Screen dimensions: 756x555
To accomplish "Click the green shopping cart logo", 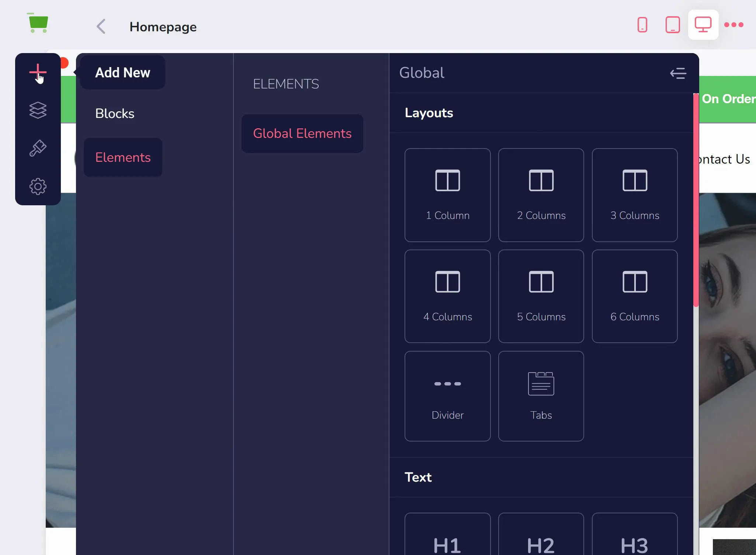I will [x=38, y=23].
